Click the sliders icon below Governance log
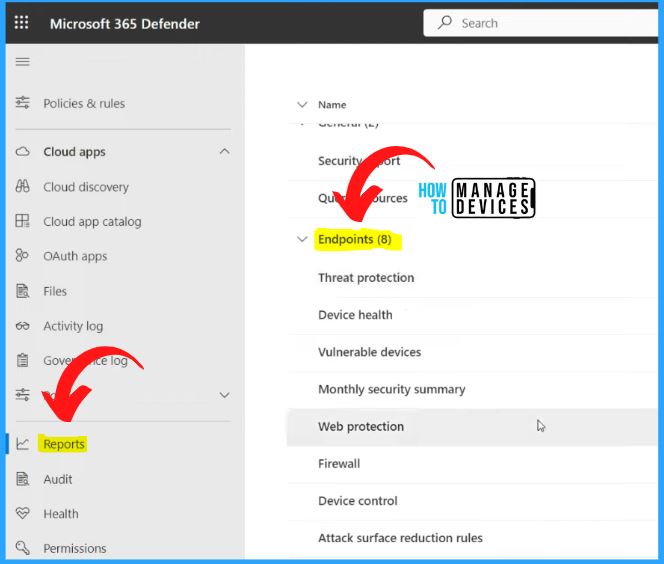Screen dimensions: 664x564 click(22, 395)
